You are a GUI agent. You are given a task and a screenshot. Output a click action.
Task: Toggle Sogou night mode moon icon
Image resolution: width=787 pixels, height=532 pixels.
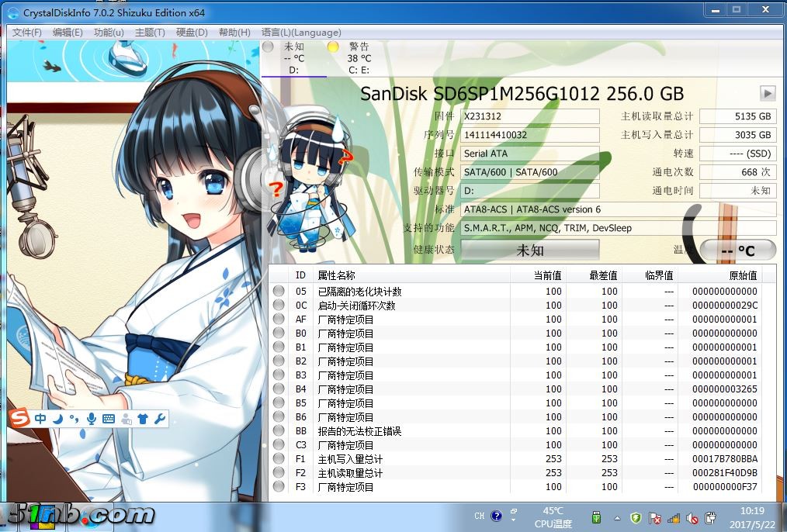[x=57, y=419]
